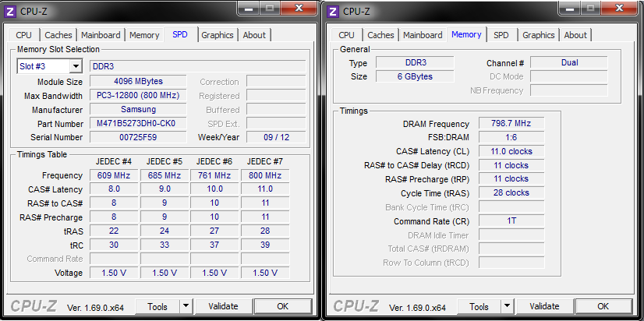The width and height of the screenshot is (644, 321).
Task: Click OK button in left CPU-Z window
Action: point(282,307)
